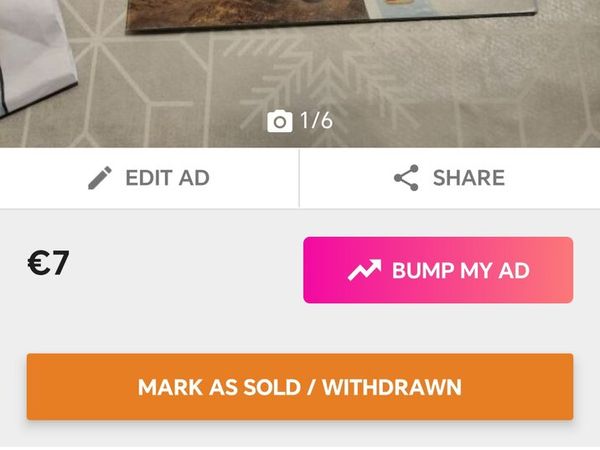Click the MARK AS SOLD text
This screenshot has width=600, height=450.
tap(219, 387)
